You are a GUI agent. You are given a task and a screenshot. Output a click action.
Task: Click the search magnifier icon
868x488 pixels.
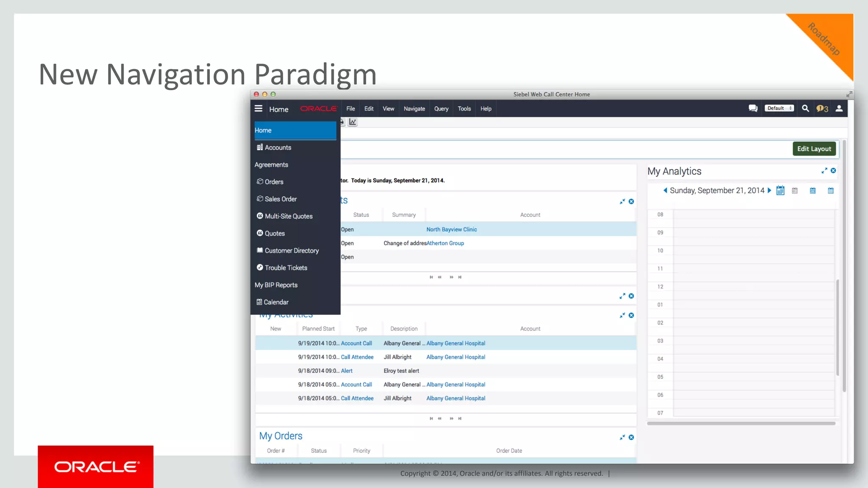[x=806, y=108]
